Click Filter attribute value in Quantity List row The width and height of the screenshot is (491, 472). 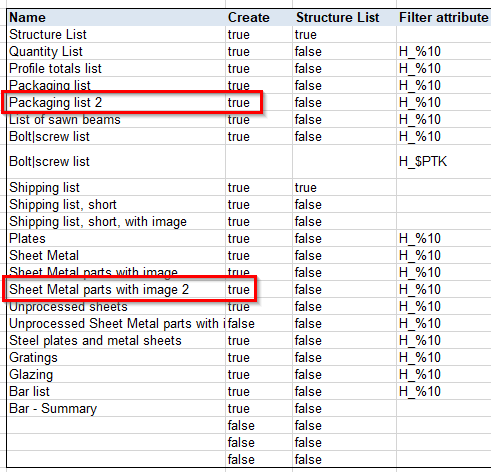coord(444,51)
